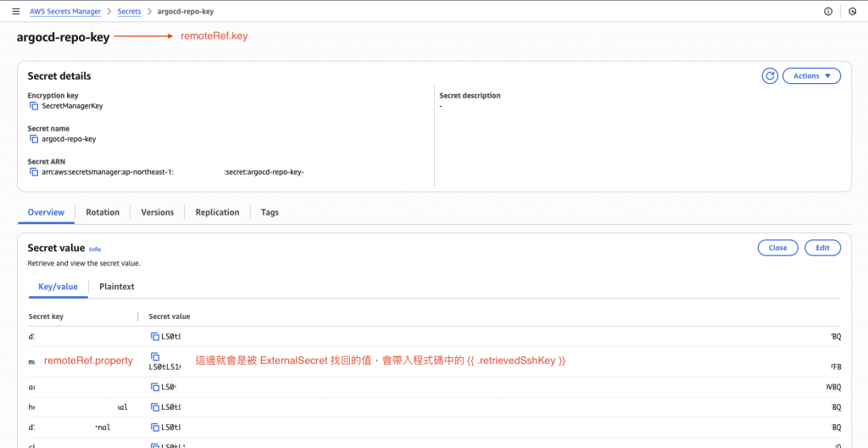Screen dimensions: 868x448
Task: Copy the secret value ending in FB
Action: point(155,356)
